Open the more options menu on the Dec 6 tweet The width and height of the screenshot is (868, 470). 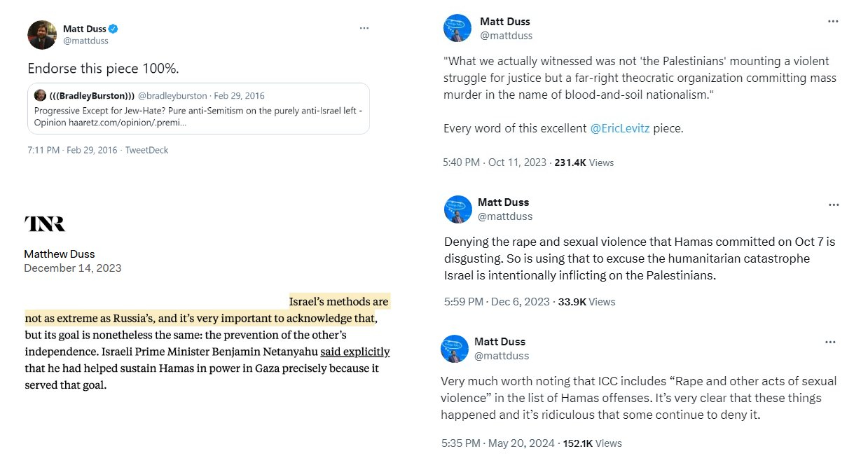833,205
